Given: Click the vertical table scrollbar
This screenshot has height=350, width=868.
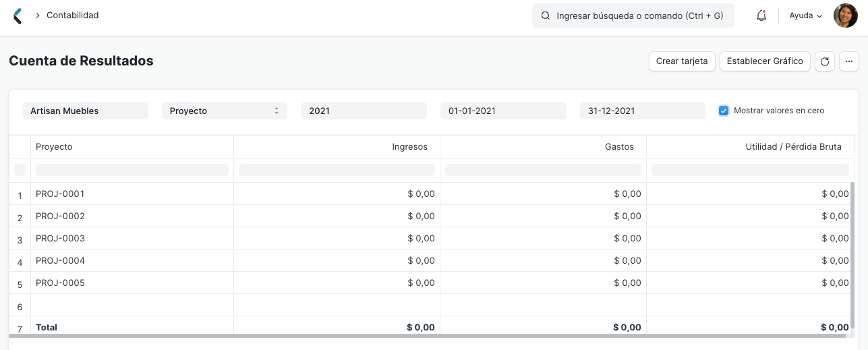Looking at the screenshot, I should (852, 255).
